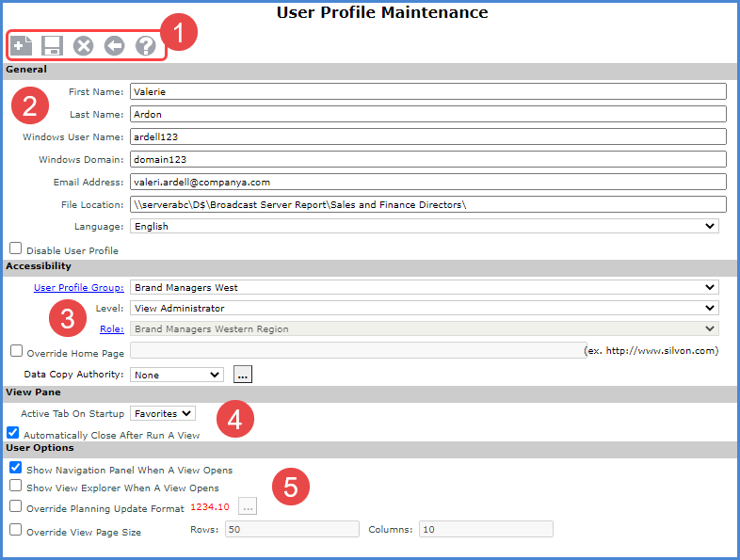740x560 pixels.
Task: Click the Role link
Action: 111,328
